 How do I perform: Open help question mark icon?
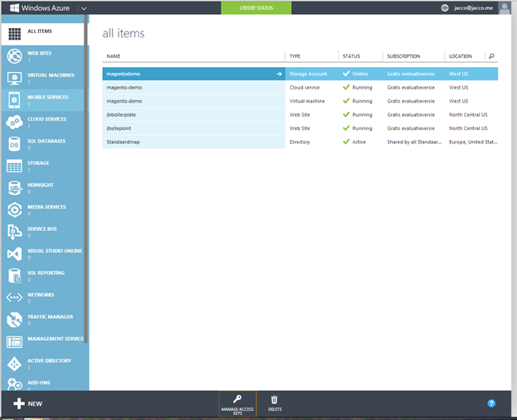pos(491,403)
